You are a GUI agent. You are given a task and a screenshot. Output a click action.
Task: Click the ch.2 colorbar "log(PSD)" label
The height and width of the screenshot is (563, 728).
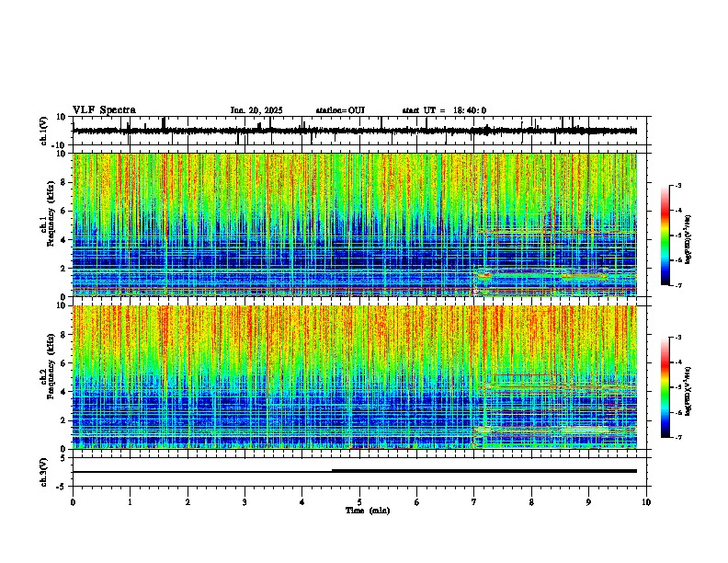[x=688, y=391]
